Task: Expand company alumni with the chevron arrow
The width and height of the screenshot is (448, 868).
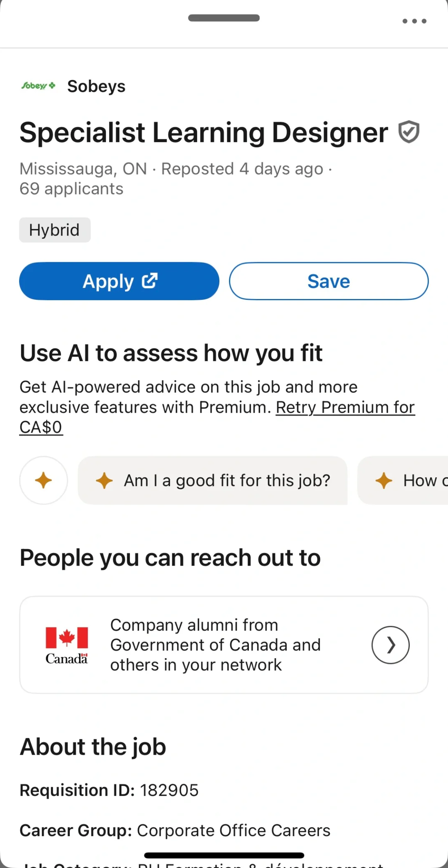Action: click(x=390, y=645)
